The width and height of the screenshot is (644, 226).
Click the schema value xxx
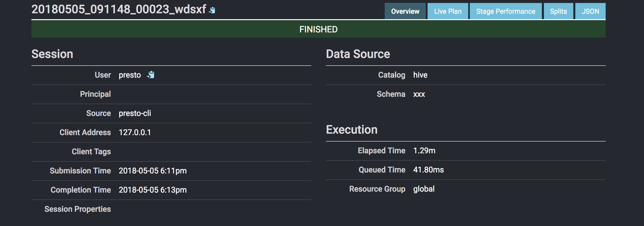pyautogui.click(x=419, y=94)
